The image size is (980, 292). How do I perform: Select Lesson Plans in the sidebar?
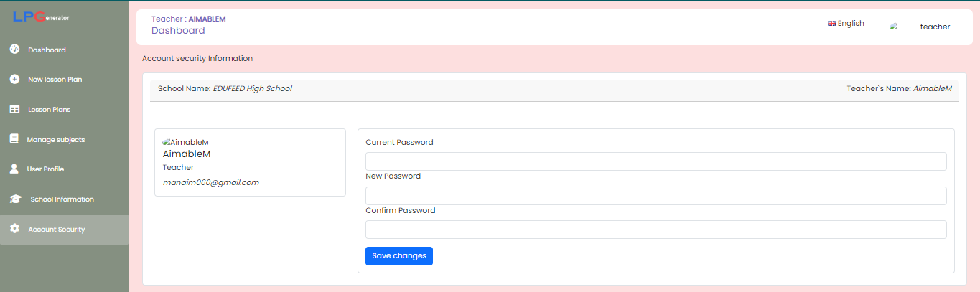tap(49, 110)
